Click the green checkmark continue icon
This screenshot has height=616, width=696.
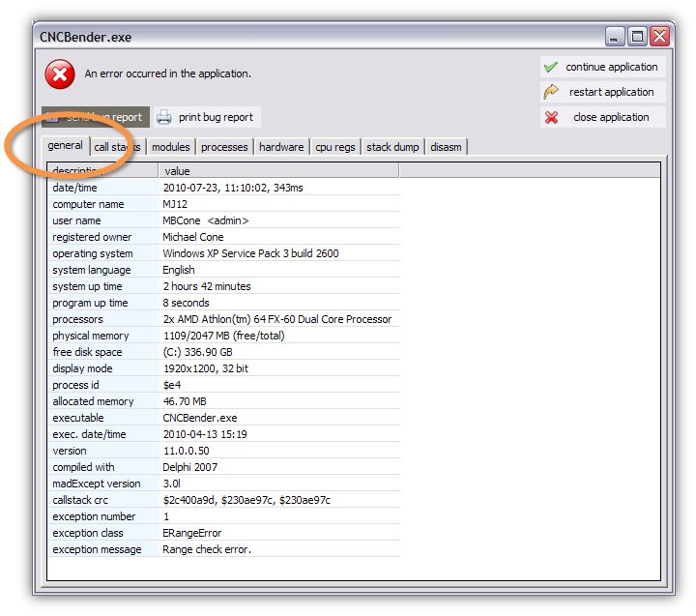tap(551, 68)
